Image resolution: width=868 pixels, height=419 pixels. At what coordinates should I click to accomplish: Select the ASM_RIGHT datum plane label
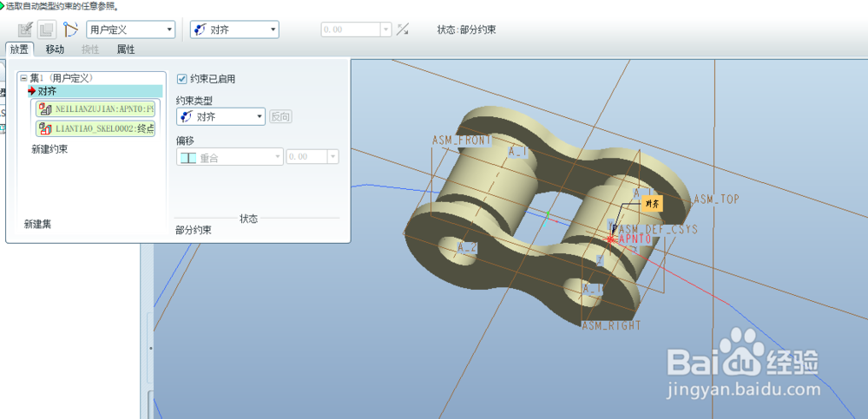click(611, 325)
